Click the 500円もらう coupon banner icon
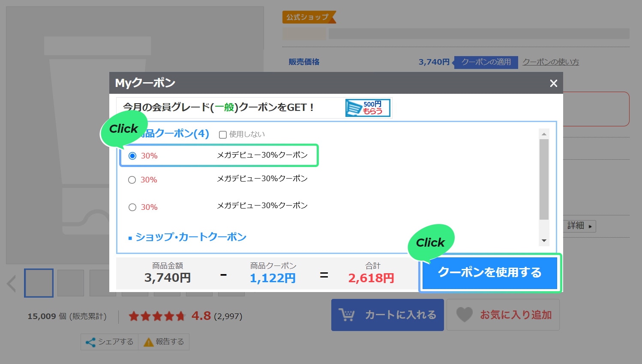The width and height of the screenshot is (642, 364). tap(368, 108)
